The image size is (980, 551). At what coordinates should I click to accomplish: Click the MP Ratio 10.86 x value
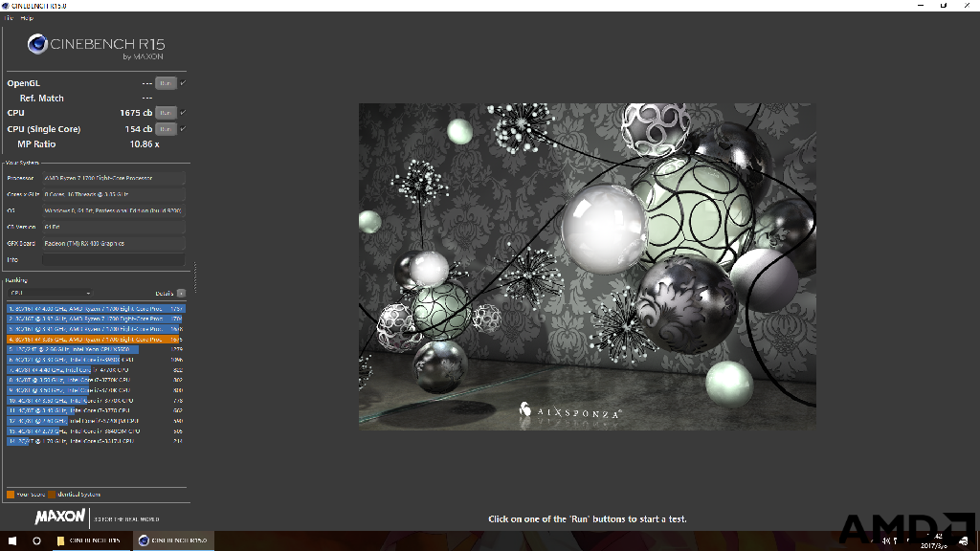pos(145,144)
